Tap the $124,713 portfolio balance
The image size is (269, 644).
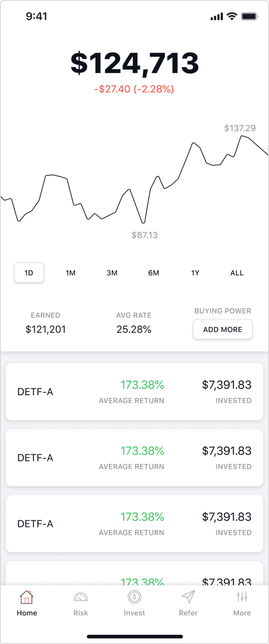point(135,63)
